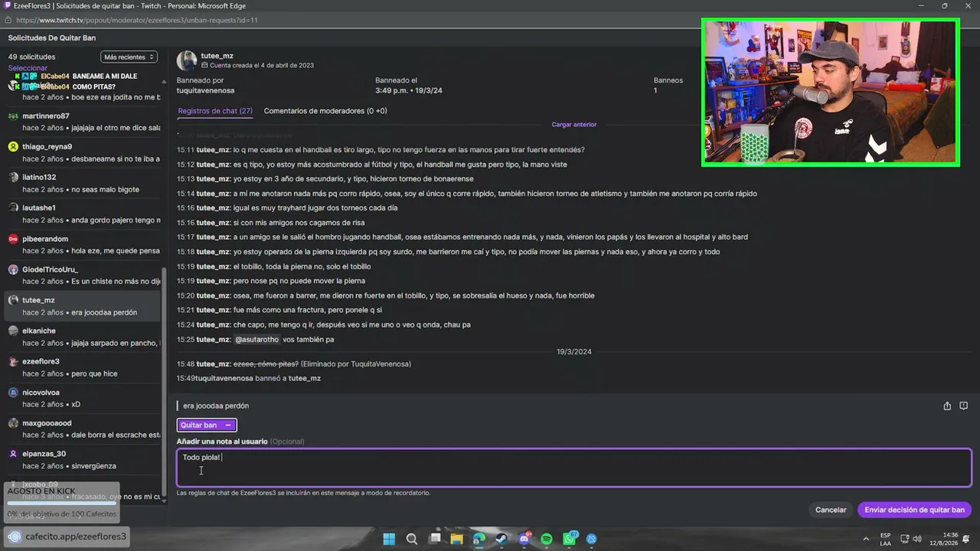Click ezeeflore3's avatar in the list
This screenshot has width=980, height=551.
pyautogui.click(x=13, y=361)
